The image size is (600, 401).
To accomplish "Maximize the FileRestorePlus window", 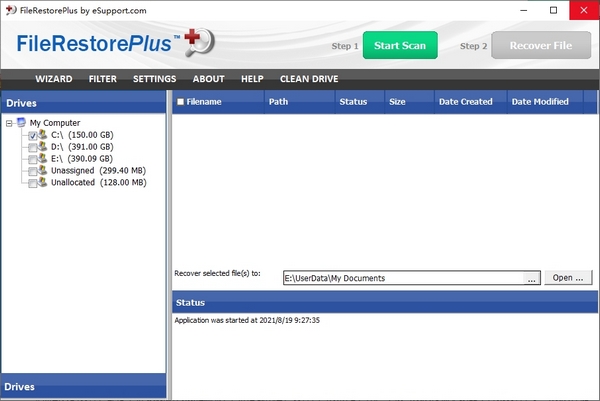I will pyautogui.click(x=553, y=10).
